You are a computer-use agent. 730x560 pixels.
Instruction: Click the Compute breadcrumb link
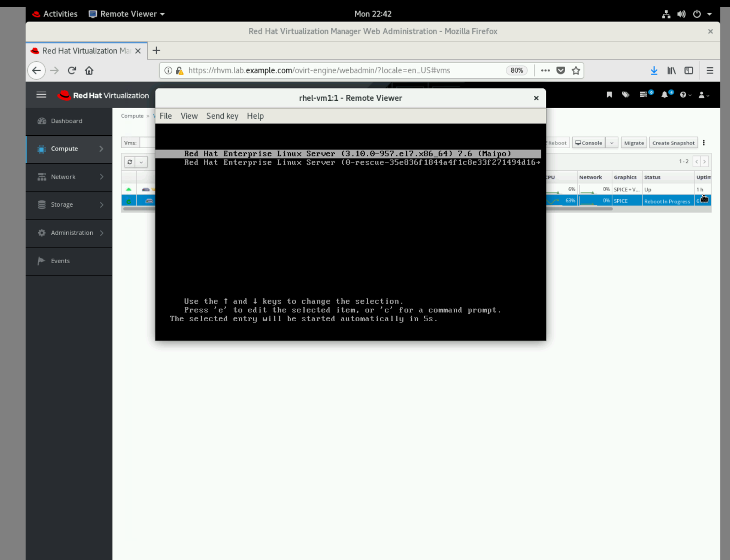132,116
